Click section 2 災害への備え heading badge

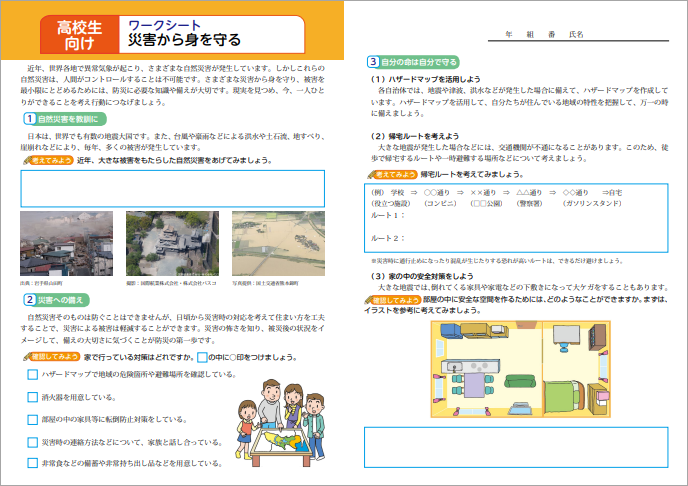point(60,299)
